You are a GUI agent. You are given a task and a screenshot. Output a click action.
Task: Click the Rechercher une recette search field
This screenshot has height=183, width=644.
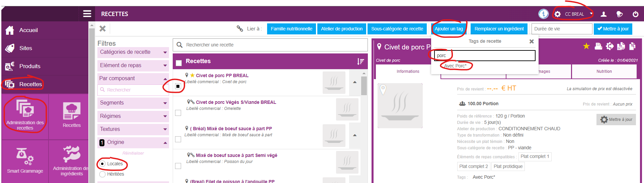[270, 45]
